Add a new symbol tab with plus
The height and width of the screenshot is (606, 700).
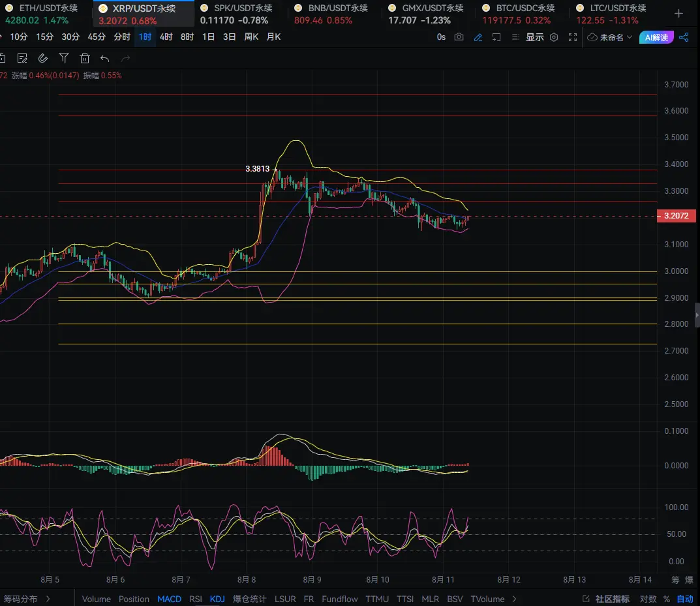678,14
